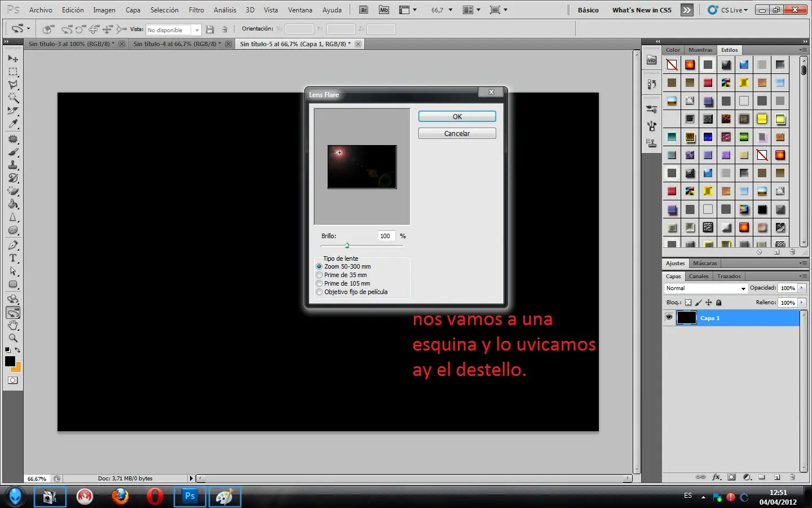Open the Archivo menu
Screen dimensions: 812x508
[x=41, y=10]
